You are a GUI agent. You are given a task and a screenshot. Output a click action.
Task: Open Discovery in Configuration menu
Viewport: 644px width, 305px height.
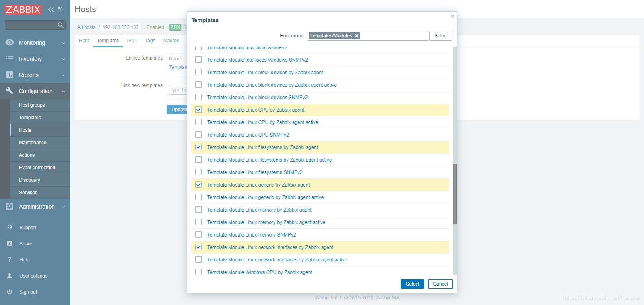tap(29, 180)
